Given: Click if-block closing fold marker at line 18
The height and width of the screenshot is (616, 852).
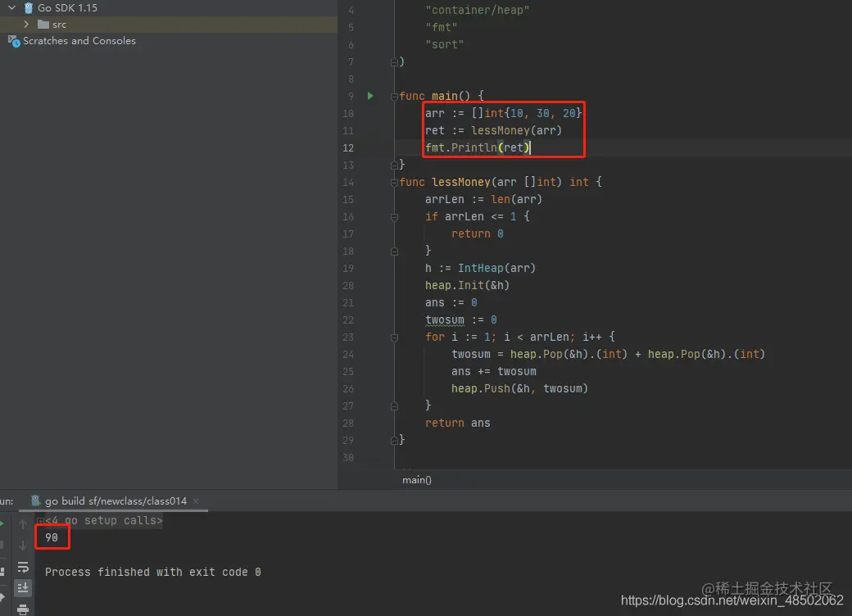Looking at the screenshot, I should 395,251.
